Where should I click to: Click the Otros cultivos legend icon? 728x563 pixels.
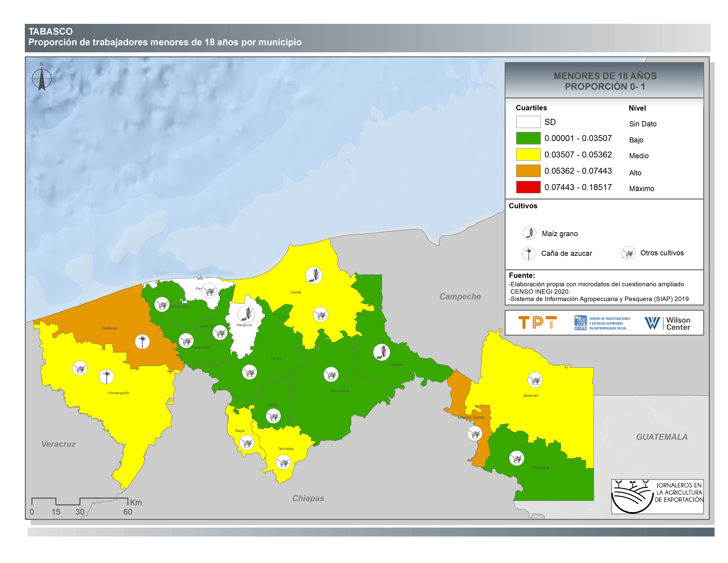[629, 253]
